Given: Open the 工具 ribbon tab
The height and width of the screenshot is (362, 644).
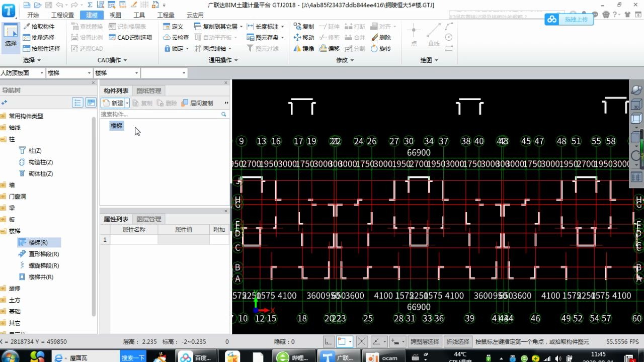Looking at the screenshot, I should tap(139, 15).
